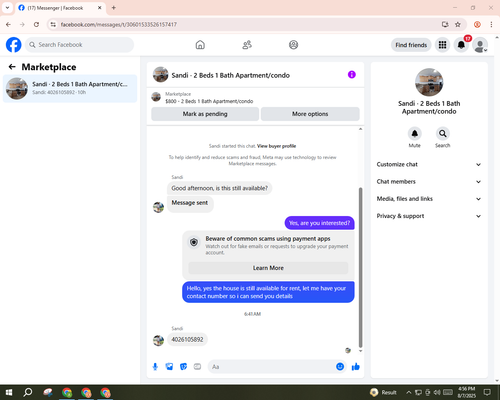Viewport: 500px width, 400px height.
Task: Show hidden system tray icons chevron
Action: (409, 392)
